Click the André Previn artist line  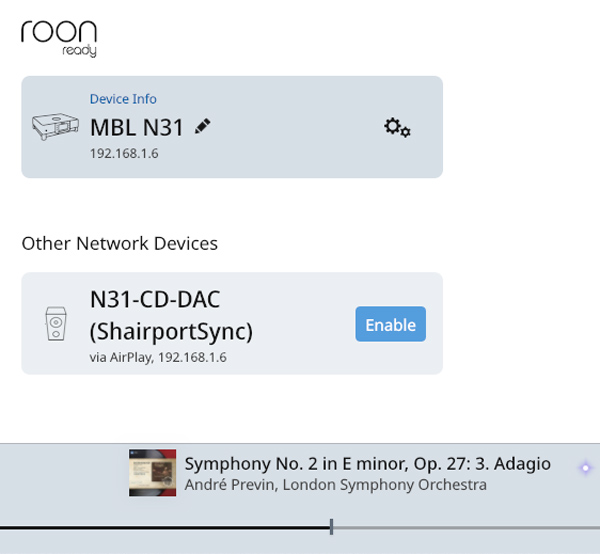335,485
